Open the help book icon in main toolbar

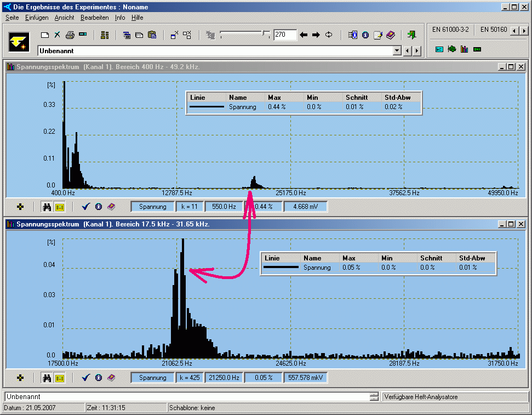(390, 35)
